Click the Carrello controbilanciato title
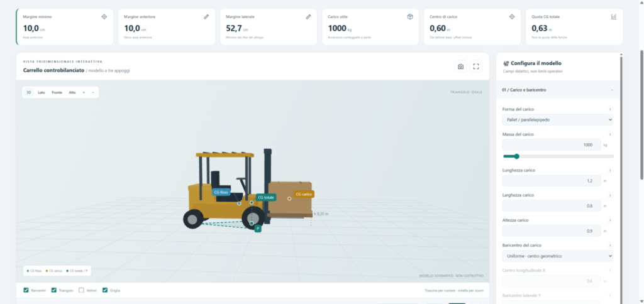 click(x=53, y=70)
